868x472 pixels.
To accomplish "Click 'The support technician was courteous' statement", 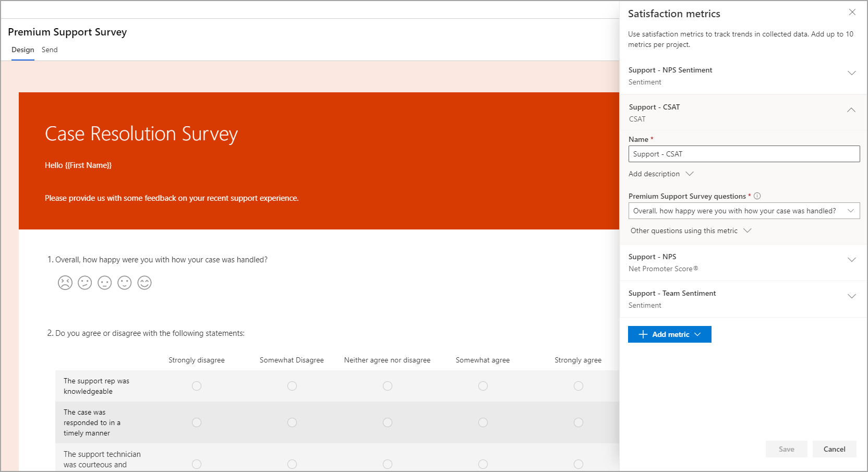I will [x=102, y=459].
